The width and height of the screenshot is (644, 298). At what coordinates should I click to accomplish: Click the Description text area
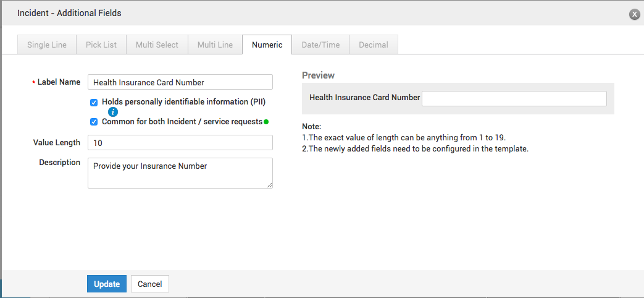[x=180, y=173]
